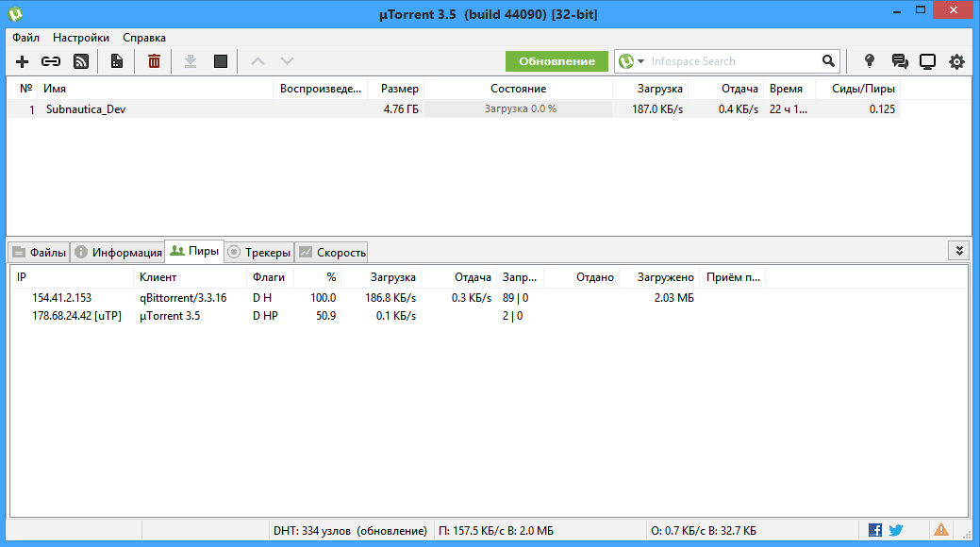Minimize the µTorrent window
This screenshot has height=547, width=980.
(x=897, y=11)
